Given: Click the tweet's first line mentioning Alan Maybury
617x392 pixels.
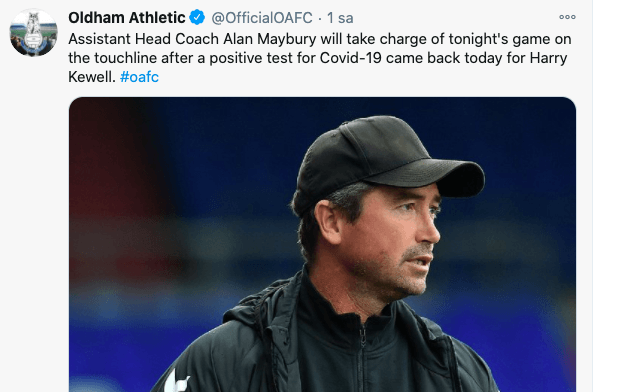Looking at the screenshot, I should [320, 39].
